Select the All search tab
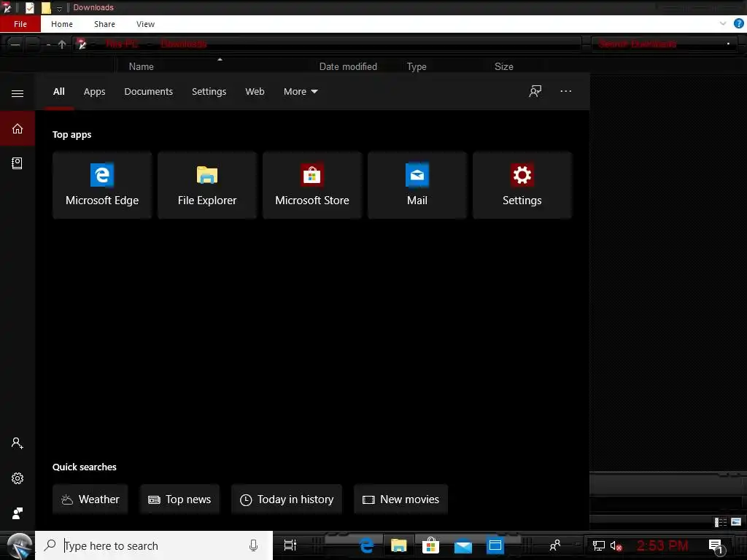Screen dimensions: 747x560 coord(59,91)
